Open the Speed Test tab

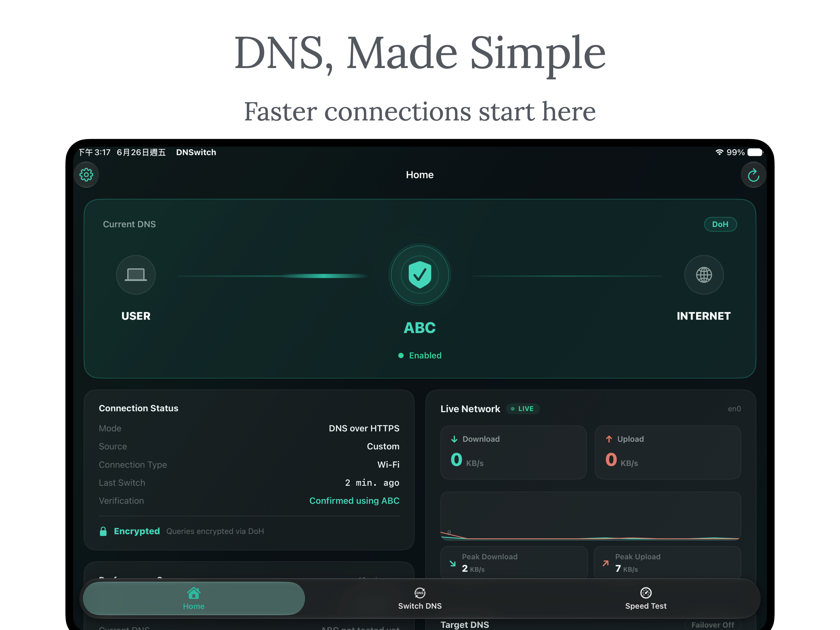[x=646, y=598]
